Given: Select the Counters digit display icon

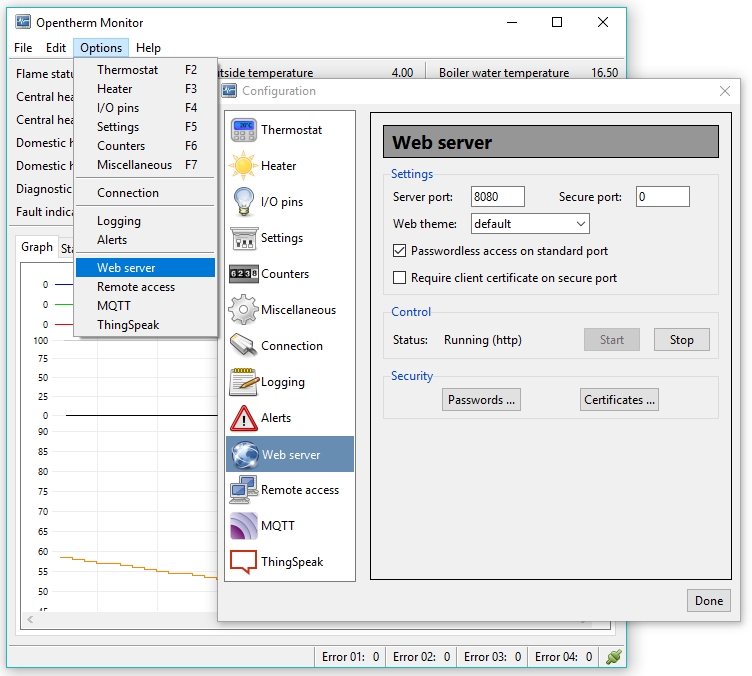Looking at the screenshot, I should tap(244, 274).
